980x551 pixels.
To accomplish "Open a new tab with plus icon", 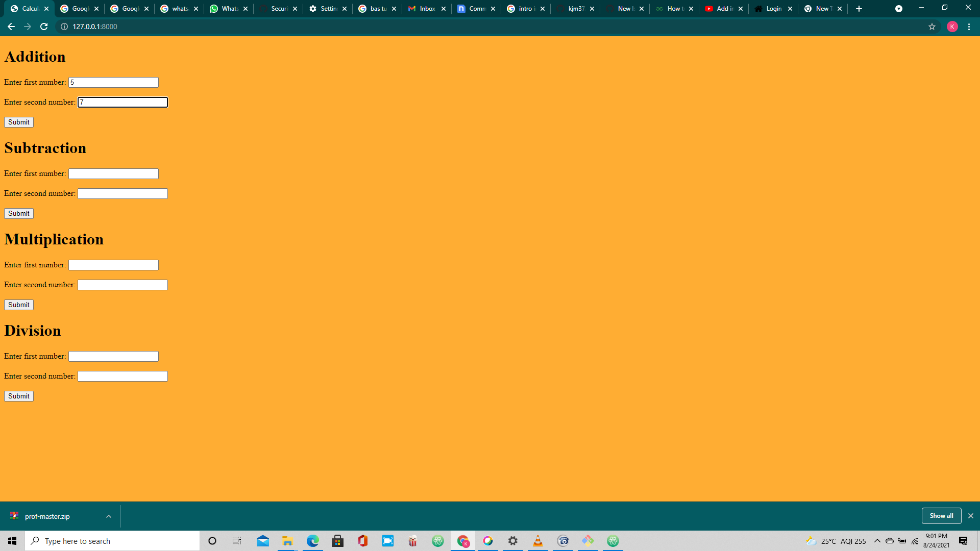I will (x=859, y=9).
